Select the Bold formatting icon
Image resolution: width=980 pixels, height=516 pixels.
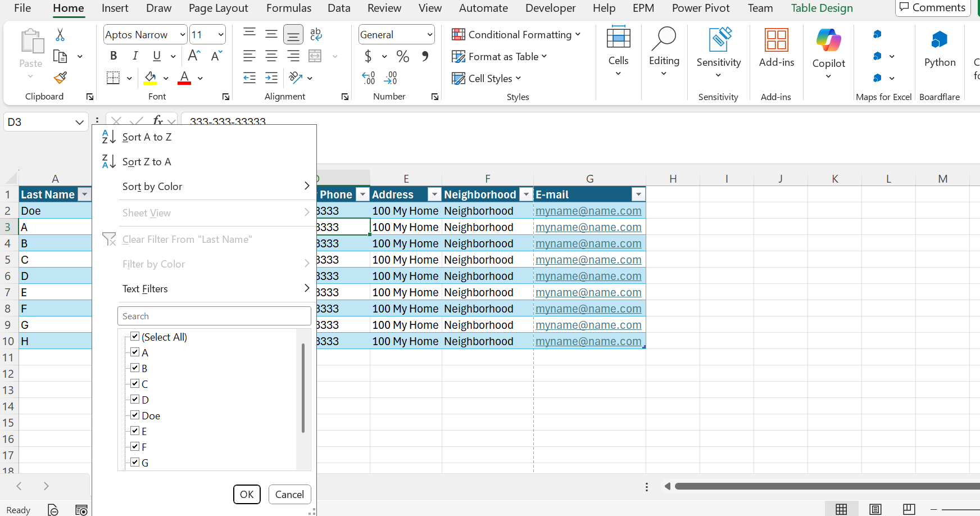coord(114,56)
